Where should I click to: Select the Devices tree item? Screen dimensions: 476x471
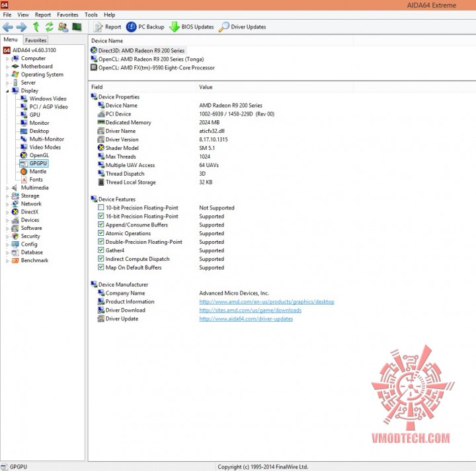point(30,220)
